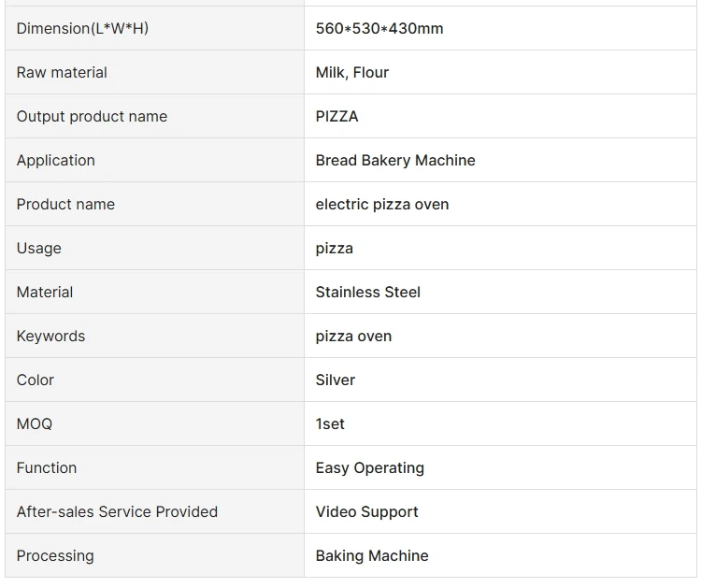Click the Easy Operating function value
Viewport: 701px width, 588px height.
[369, 467]
